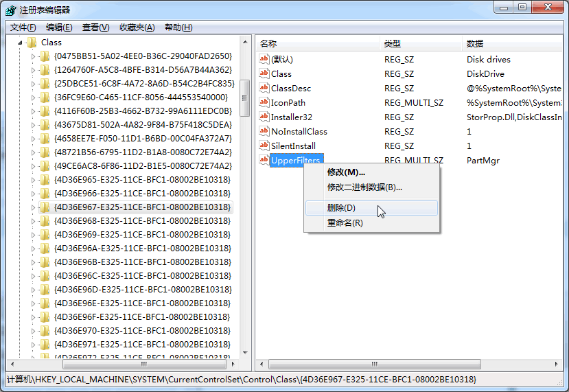Click the icon next to IconPath value
The height and width of the screenshot is (392, 569).
[264, 102]
